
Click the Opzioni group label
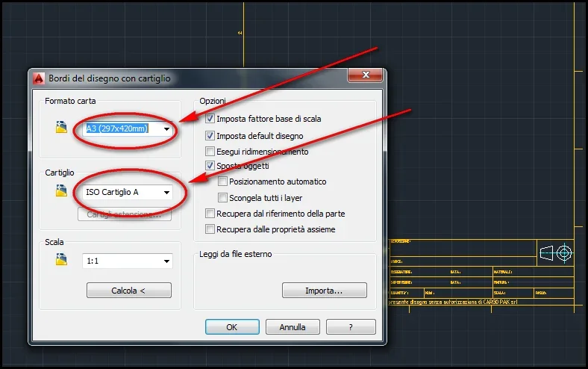click(x=212, y=101)
